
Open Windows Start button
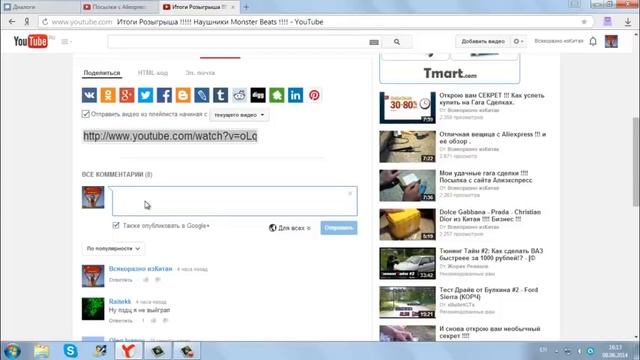(12, 351)
